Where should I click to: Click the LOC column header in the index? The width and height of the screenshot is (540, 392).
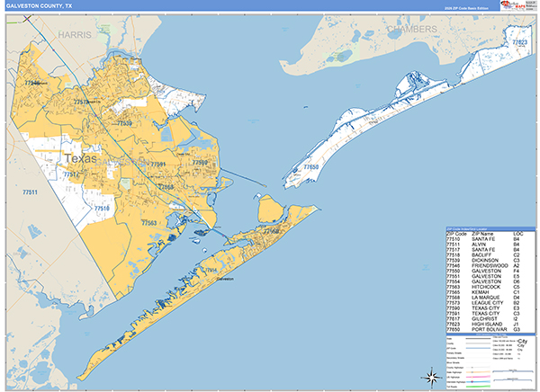pyautogui.click(x=518, y=234)
